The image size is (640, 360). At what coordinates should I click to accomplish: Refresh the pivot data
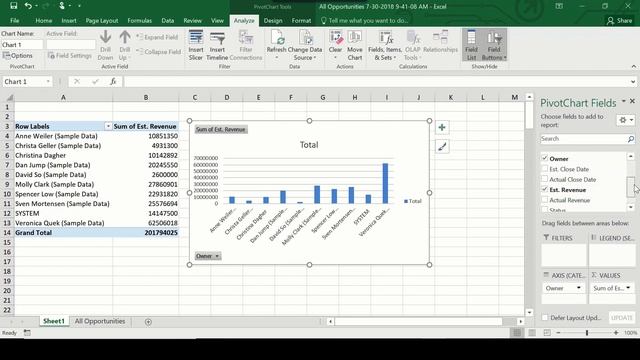[276, 45]
